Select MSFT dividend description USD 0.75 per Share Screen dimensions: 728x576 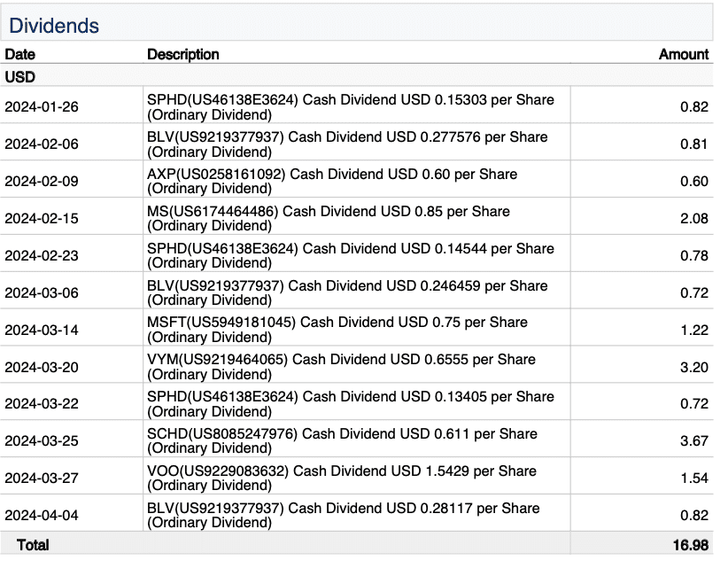pyautogui.click(x=337, y=330)
